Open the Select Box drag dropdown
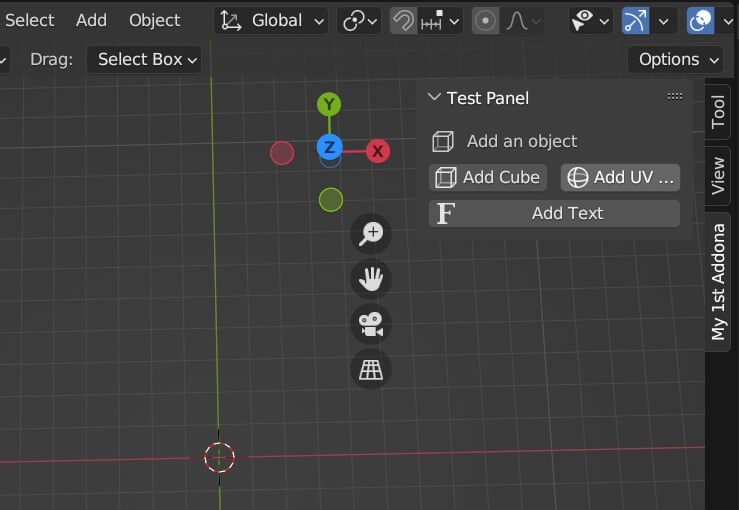Viewport: 739px width, 510px height. tap(144, 59)
